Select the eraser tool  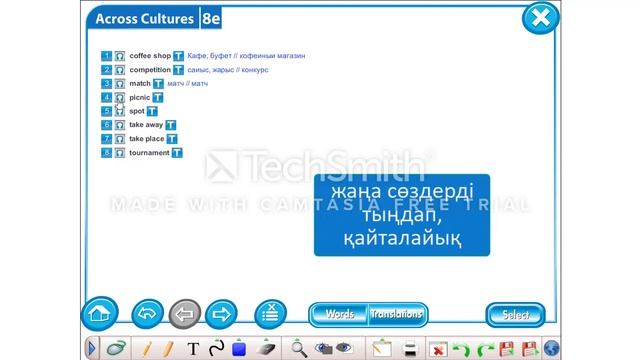pos(266,349)
